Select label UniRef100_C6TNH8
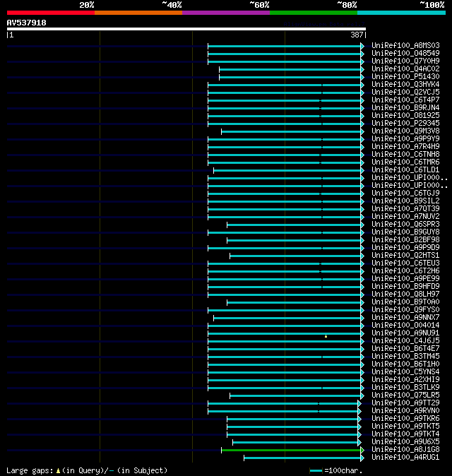Viewport: 452px width, 476px height. 405,154
